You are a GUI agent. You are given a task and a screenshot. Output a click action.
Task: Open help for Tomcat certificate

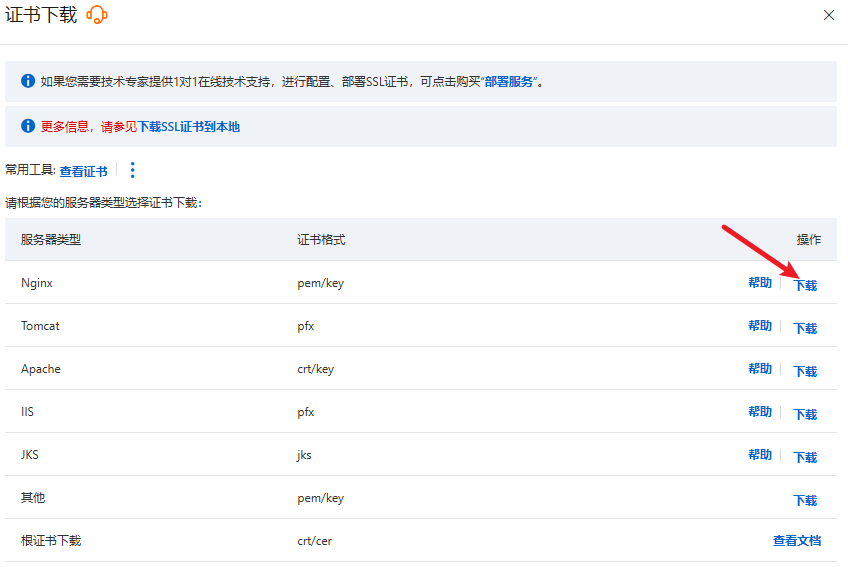[760, 326]
